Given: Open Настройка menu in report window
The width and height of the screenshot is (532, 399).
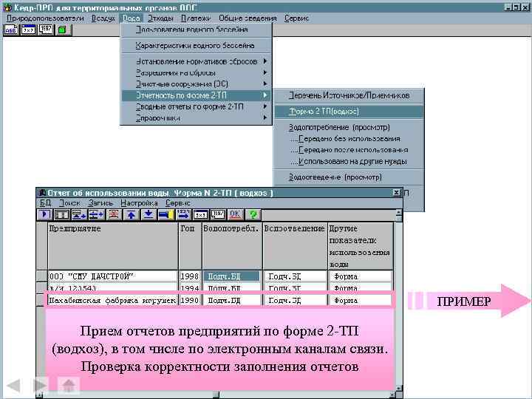Looking at the screenshot, I should tap(139, 203).
